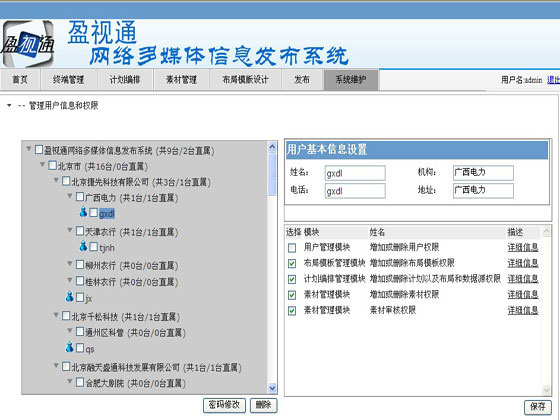
Task: Collapse the 北京千松科技 tree node
Action: click(x=56, y=315)
